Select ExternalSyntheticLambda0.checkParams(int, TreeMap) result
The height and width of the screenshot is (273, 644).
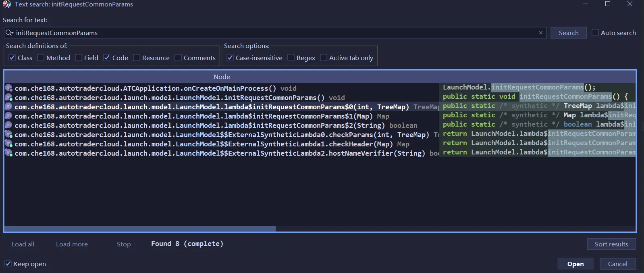[x=222, y=135]
